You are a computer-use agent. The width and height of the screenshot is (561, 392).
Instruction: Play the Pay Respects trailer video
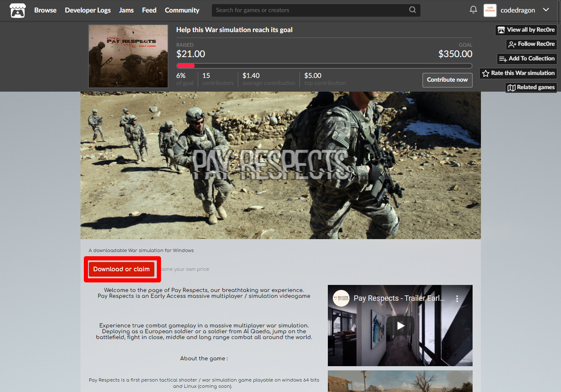tap(400, 326)
